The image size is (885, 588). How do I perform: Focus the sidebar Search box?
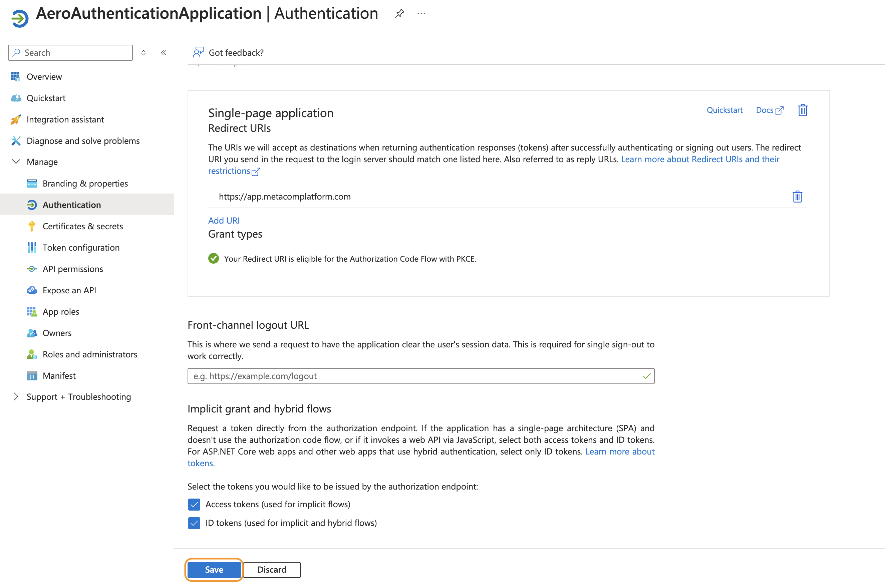pos(70,53)
